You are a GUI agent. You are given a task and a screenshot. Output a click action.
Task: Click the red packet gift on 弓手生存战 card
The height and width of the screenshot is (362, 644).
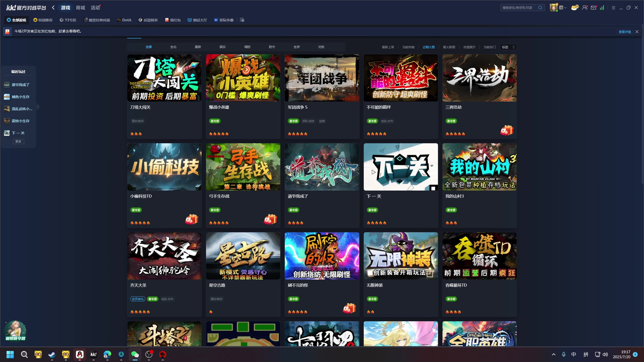270,219
